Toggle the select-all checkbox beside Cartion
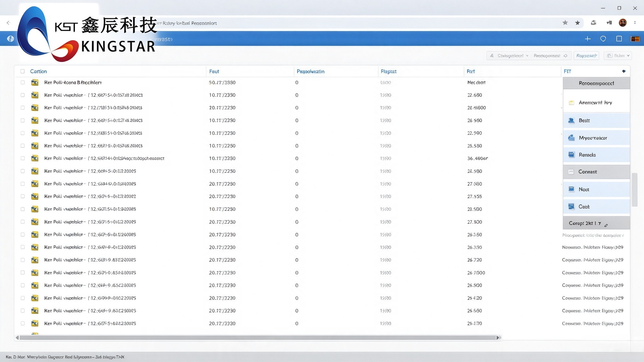The height and width of the screenshot is (362, 644). (23, 71)
